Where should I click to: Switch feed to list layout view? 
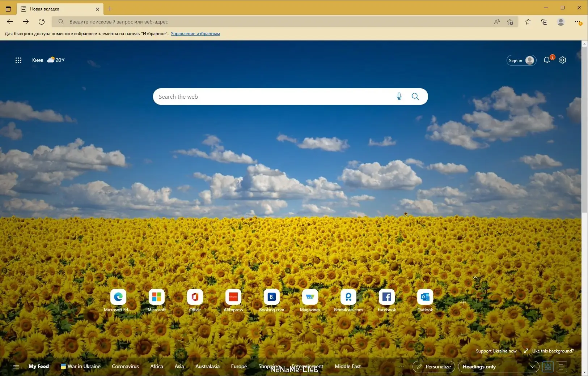point(561,367)
